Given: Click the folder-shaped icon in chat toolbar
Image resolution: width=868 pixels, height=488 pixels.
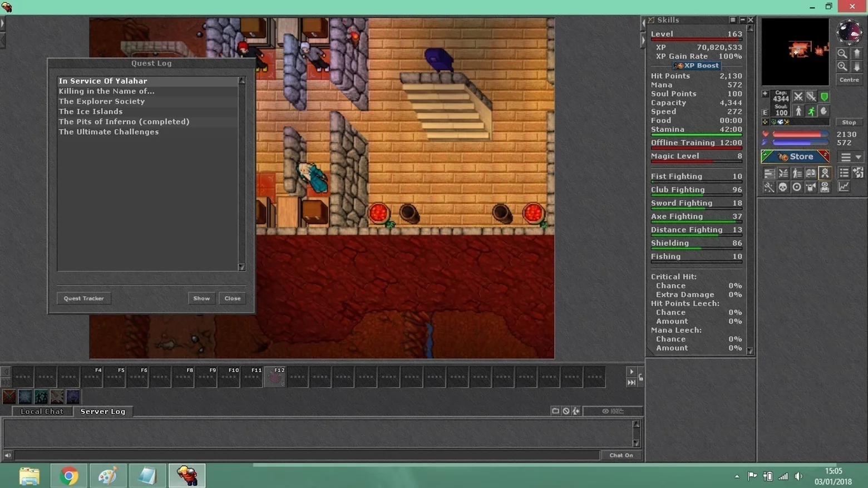Looking at the screenshot, I should click(x=555, y=411).
